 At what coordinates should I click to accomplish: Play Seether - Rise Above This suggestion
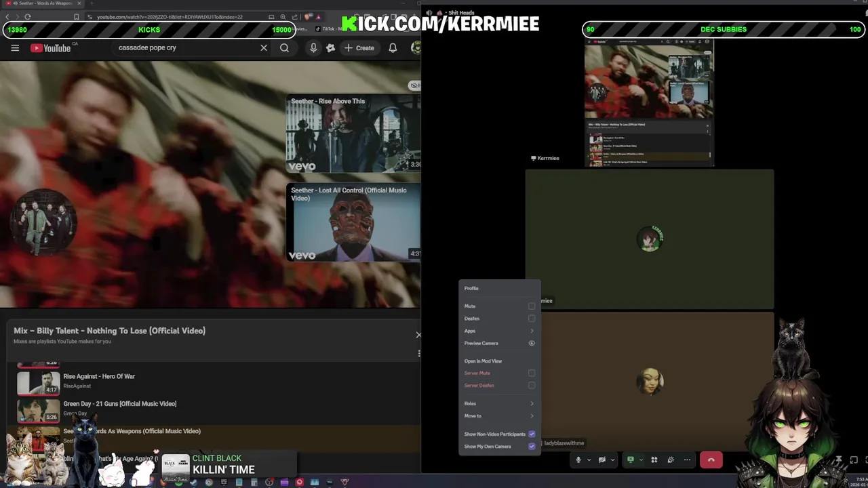[353, 134]
